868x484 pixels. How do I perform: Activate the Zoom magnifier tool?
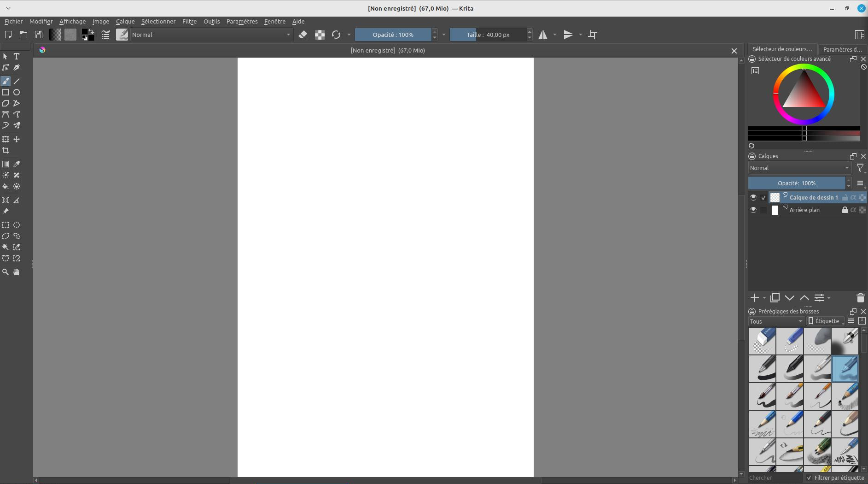6,272
